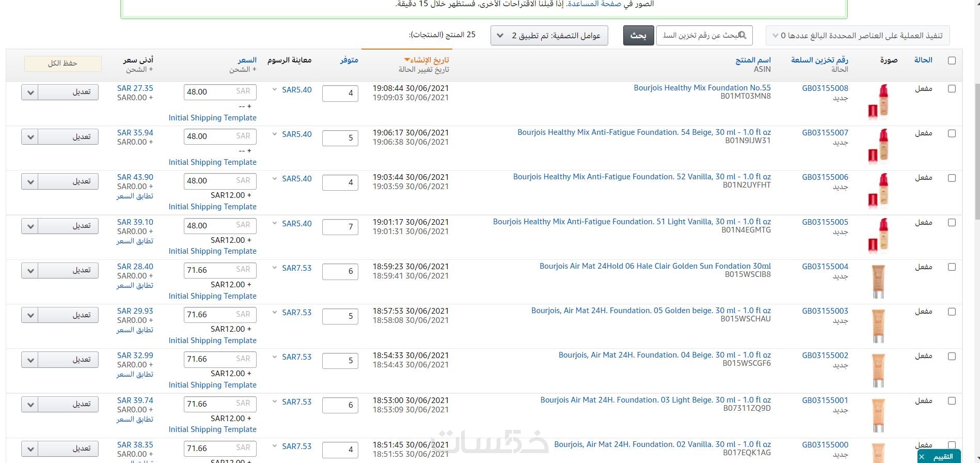Open Bourjois Healthy Mix Foundation No.55 listing
Screen dimensions: 980x463
(702, 88)
